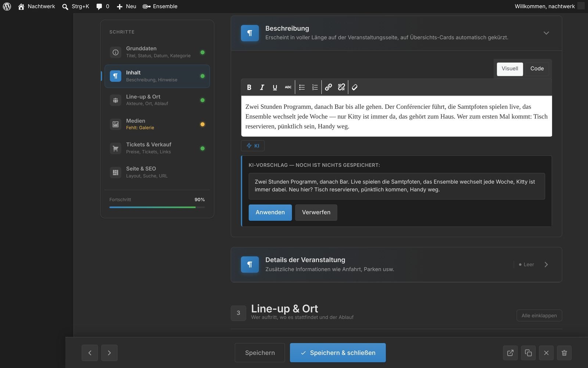
Task: Switch editor to Visuell tab
Action: (510, 69)
